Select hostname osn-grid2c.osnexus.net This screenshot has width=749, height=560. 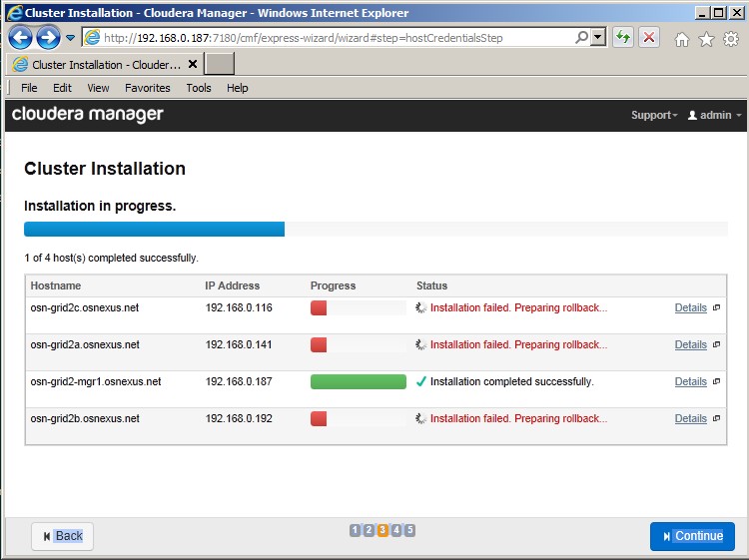pos(85,307)
